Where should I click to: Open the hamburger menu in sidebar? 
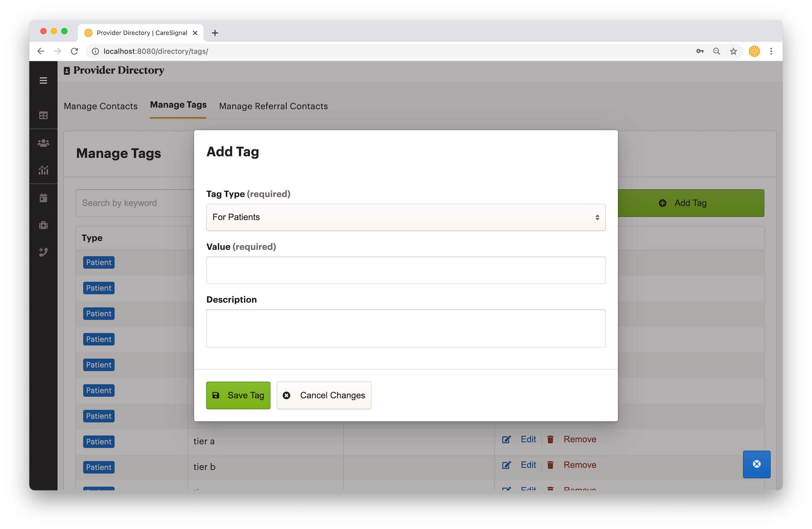[43, 80]
